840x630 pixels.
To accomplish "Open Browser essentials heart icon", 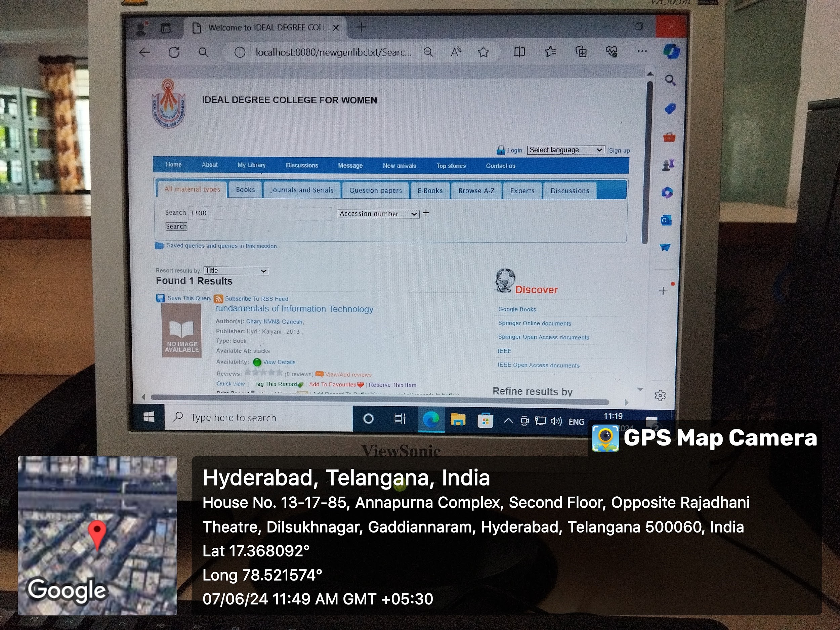I will pyautogui.click(x=612, y=51).
